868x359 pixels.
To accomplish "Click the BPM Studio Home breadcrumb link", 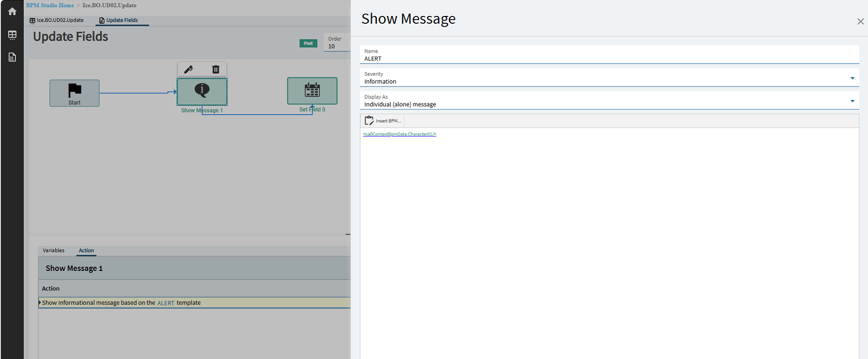I will click(x=50, y=5).
